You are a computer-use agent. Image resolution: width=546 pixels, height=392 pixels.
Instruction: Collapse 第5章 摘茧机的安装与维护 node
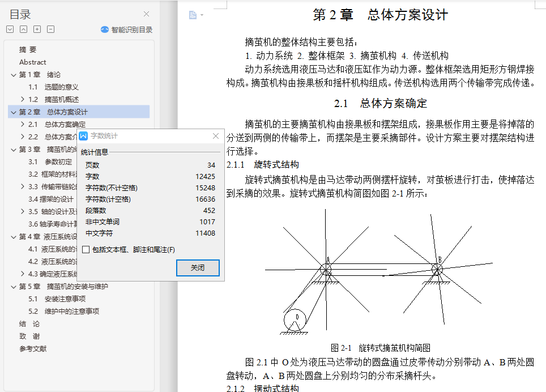[14, 287]
